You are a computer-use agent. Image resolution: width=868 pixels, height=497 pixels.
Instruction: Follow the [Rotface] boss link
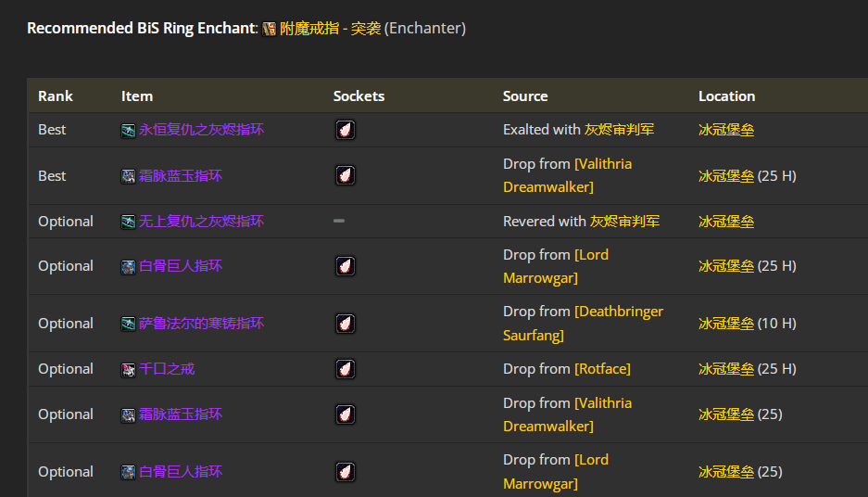[x=602, y=369]
